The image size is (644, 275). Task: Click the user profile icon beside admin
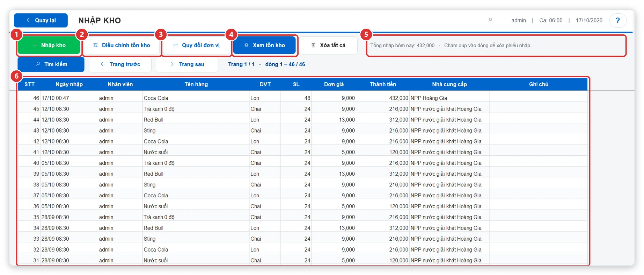(x=490, y=20)
